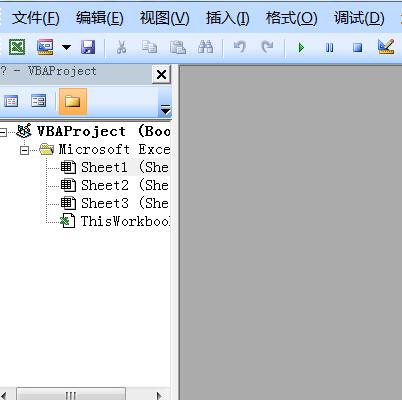The width and height of the screenshot is (402, 400).
Task: Select Sheet3 in project tree
Action: (x=125, y=203)
